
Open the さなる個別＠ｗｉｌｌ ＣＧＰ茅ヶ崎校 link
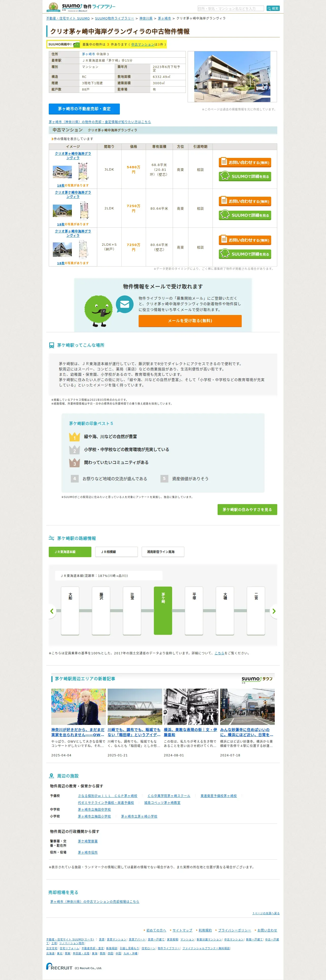(x=108, y=796)
